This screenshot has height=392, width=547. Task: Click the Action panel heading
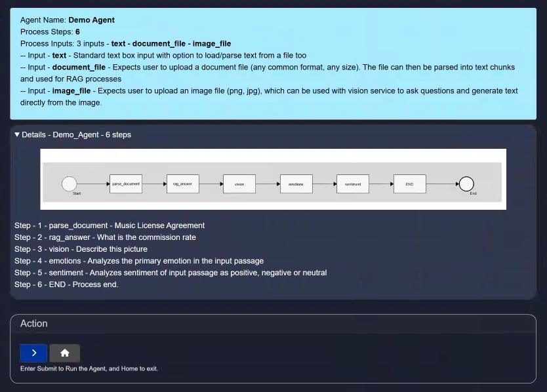click(34, 324)
